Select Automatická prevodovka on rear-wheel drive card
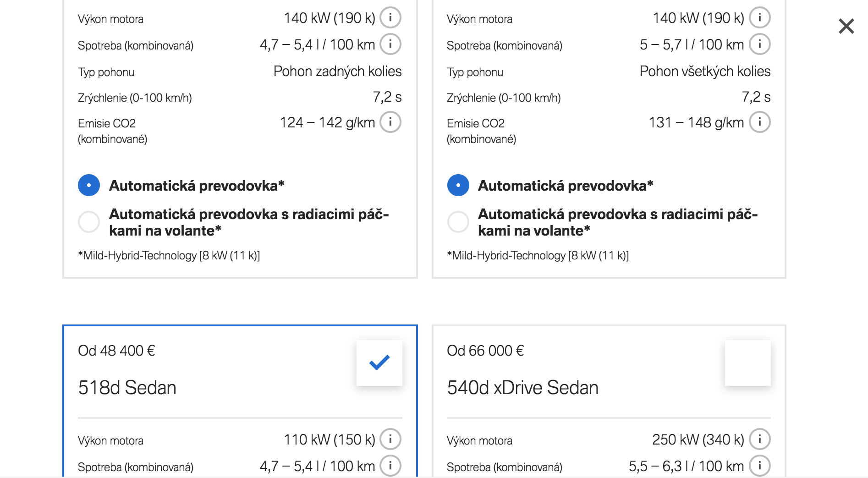The image size is (868, 478). (x=89, y=186)
